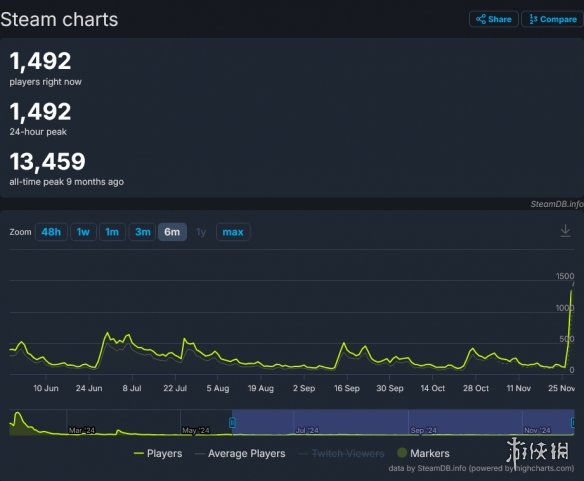Click the left navigator range handle
Screen dimensions: 584x481
pyautogui.click(x=232, y=423)
